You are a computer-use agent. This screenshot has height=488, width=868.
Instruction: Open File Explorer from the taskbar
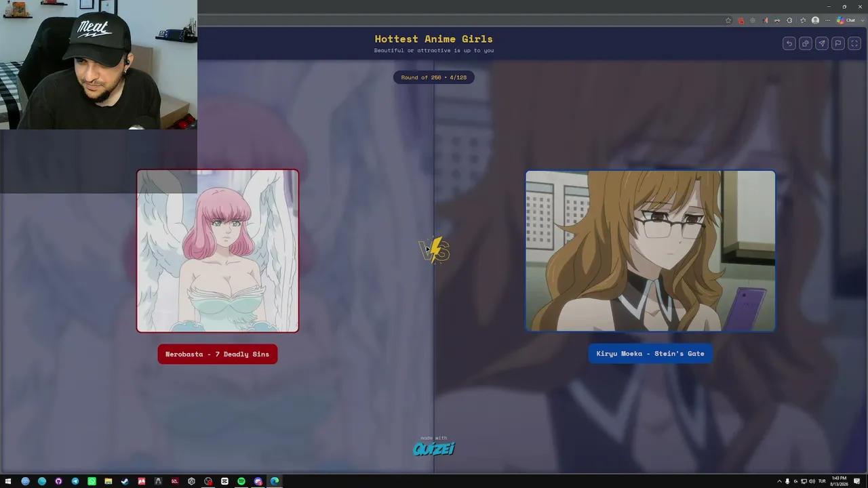108,481
